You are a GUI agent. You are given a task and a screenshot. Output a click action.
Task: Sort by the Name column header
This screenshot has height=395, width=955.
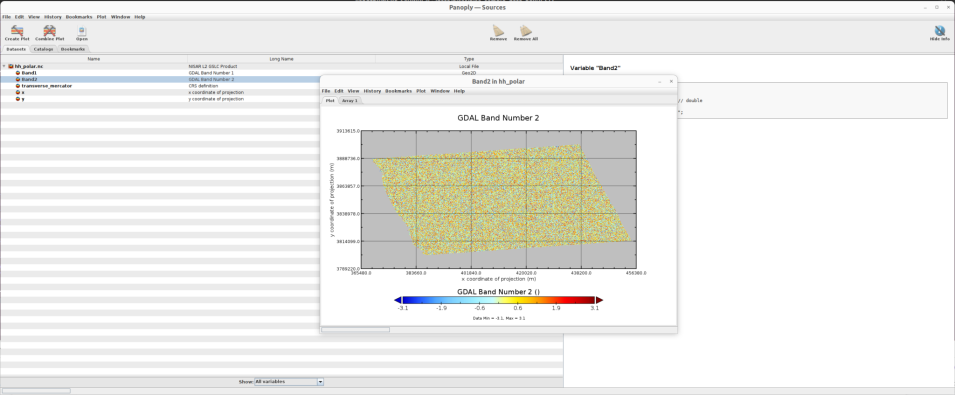94,59
